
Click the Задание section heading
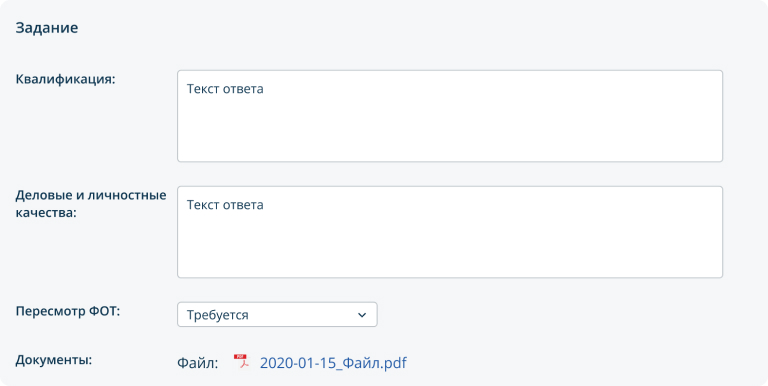pyautogui.click(x=47, y=27)
